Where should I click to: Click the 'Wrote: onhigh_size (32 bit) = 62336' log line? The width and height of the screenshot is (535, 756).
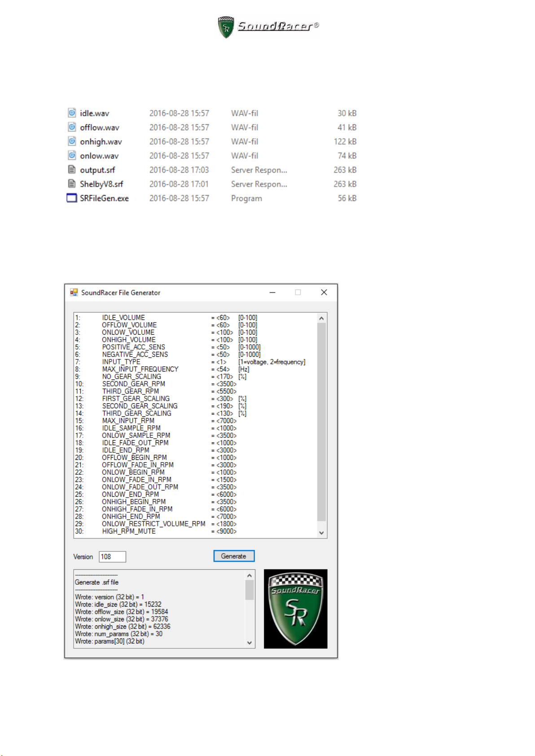point(123,626)
